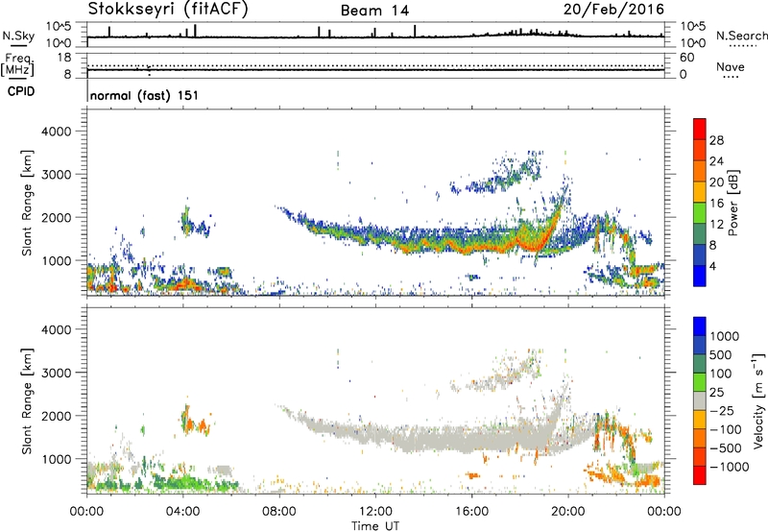Click the '04:00' time axis label
The image size is (768, 532).
(x=182, y=511)
